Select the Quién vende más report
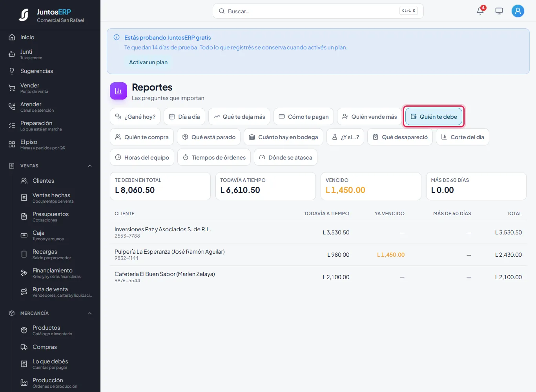Screen dimensions: 536x392 coord(370,117)
